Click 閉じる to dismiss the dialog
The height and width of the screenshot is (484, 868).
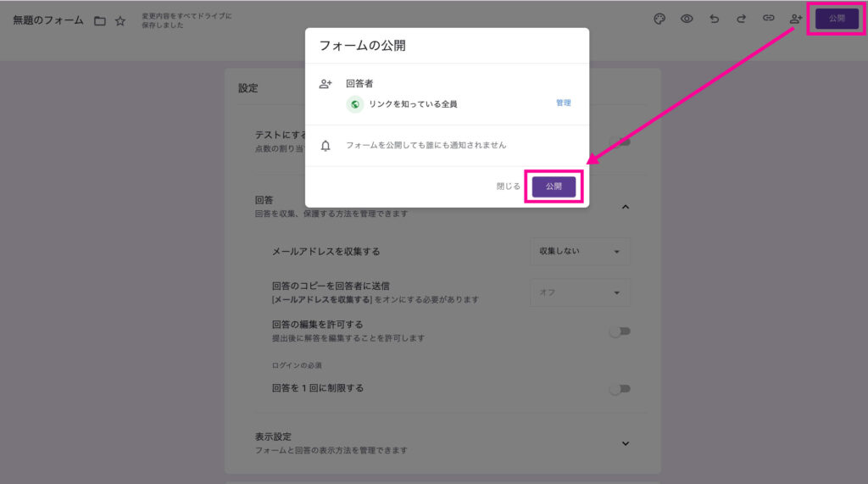tap(508, 186)
